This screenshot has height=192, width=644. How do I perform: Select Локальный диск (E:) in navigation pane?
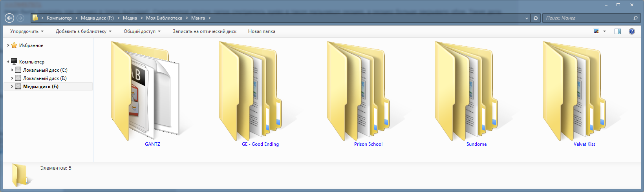click(45, 78)
